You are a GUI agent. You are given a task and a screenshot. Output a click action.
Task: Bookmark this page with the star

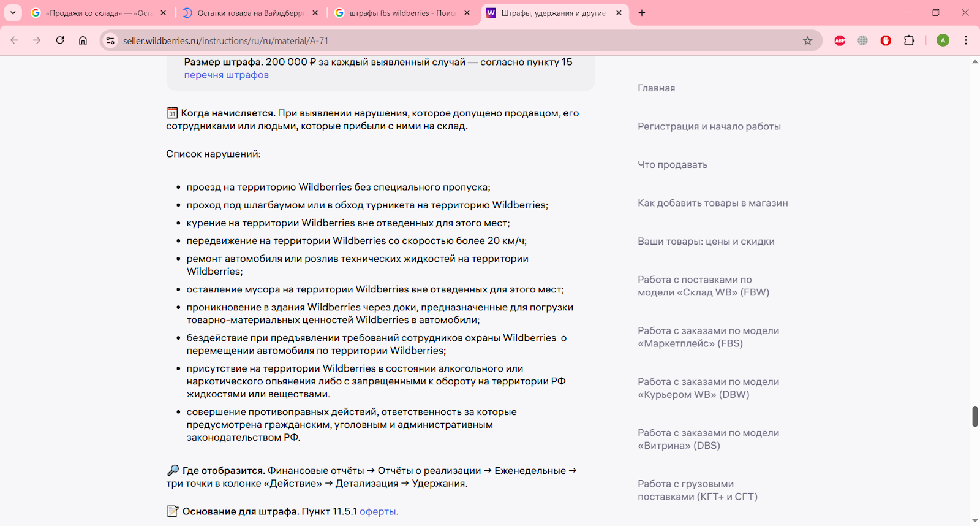[x=808, y=40]
